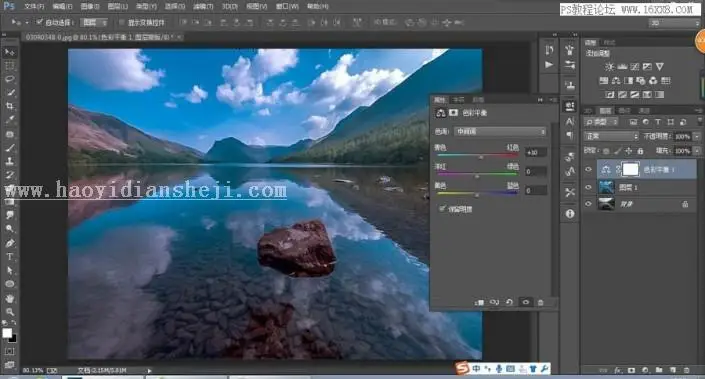Switch to the Channels tab
This screenshot has height=379, width=705.
point(624,110)
